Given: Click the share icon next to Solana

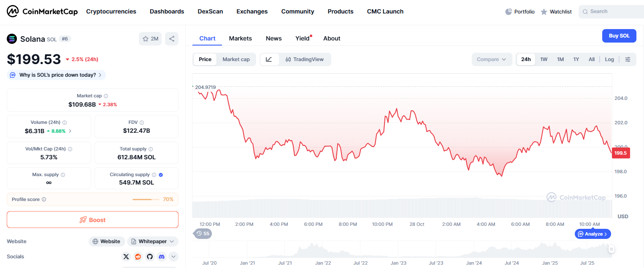Looking at the screenshot, I should [x=172, y=39].
